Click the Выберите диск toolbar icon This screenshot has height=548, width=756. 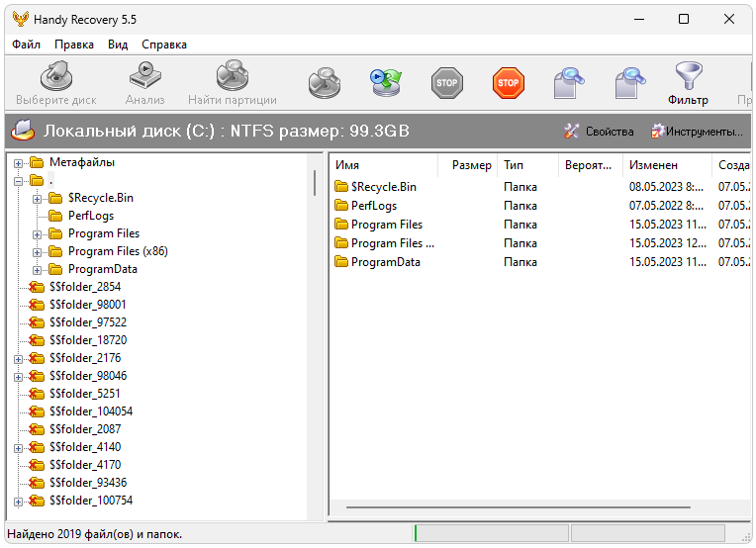click(56, 76)
